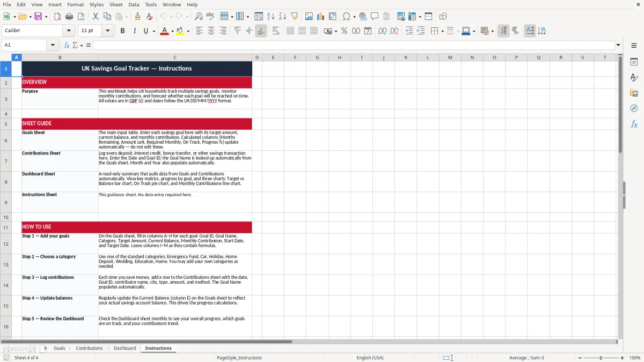Screen dimensions: 644x362
Task: Apply the yellow background color swatch
Action: pos(180,31)
